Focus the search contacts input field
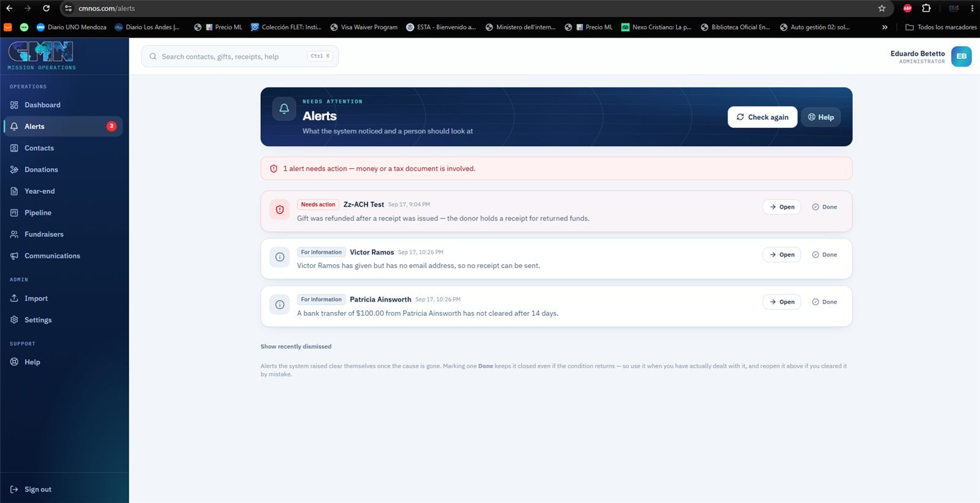 [239, 56]
